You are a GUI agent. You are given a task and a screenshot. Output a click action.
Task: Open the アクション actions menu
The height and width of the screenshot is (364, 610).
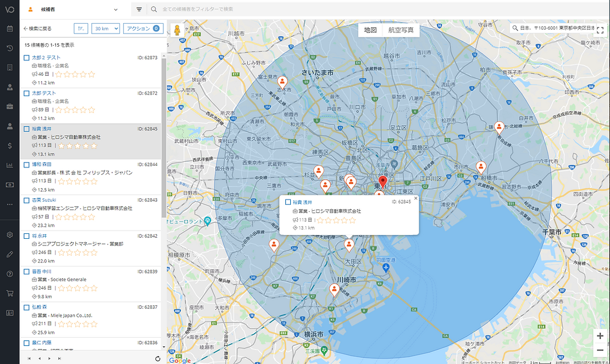(142, 29)
